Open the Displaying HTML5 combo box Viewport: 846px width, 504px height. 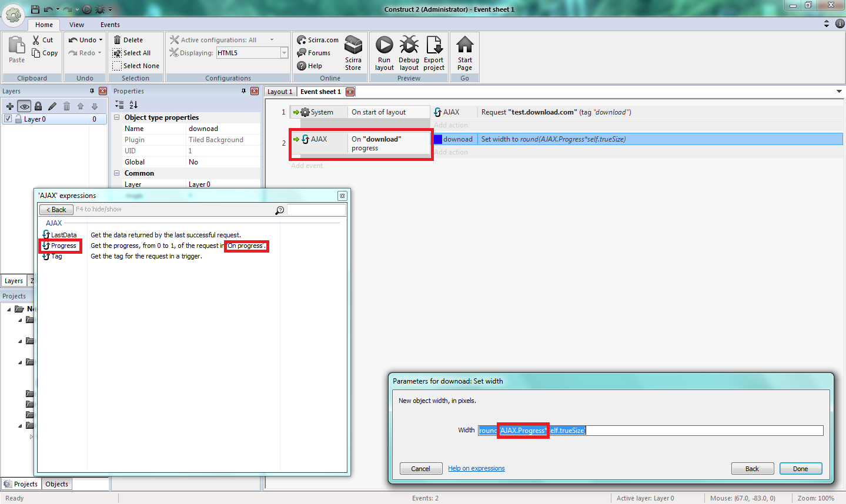click(252, 53)
